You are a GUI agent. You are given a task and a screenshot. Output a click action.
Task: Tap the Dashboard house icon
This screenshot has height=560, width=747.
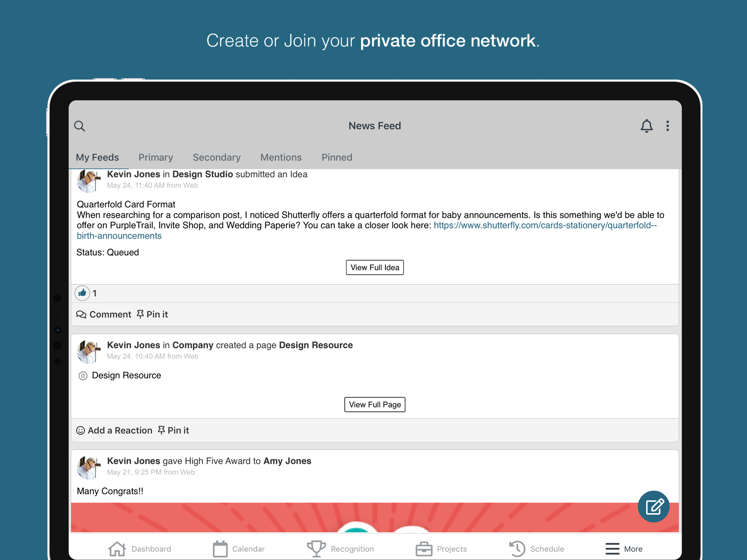click(x=117, y=549)
